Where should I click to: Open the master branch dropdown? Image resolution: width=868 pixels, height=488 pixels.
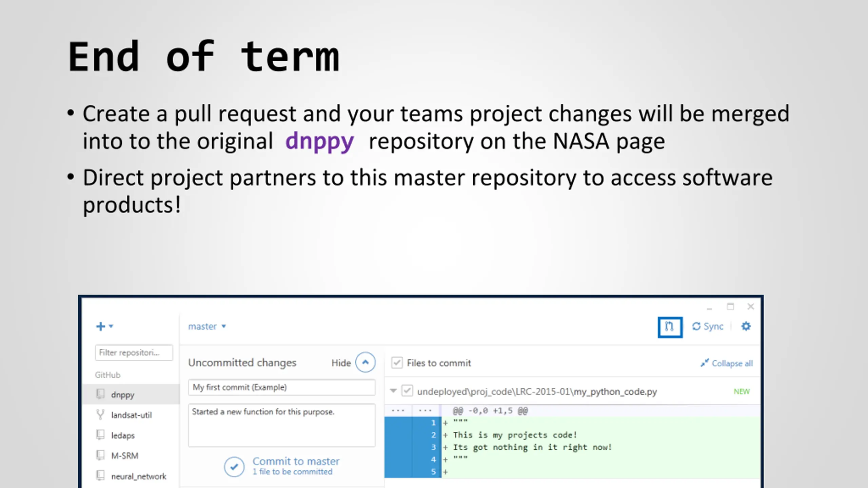207,326
